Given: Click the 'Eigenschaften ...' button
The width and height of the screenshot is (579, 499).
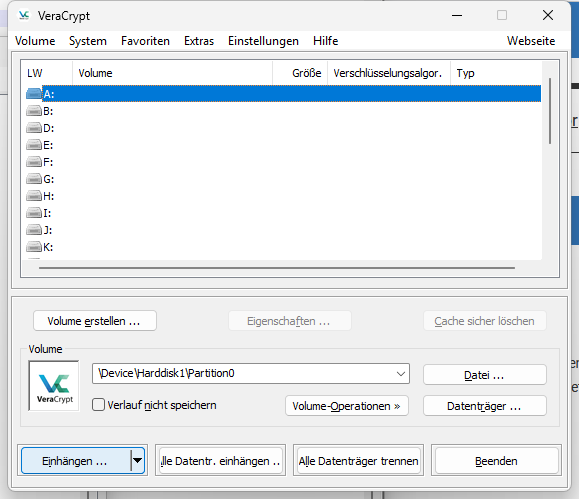Looking at the screenshot, I should 290,321.
